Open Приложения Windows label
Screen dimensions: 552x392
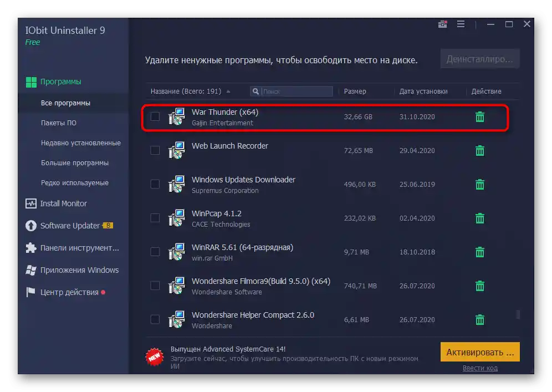click(x=80, y=270)
